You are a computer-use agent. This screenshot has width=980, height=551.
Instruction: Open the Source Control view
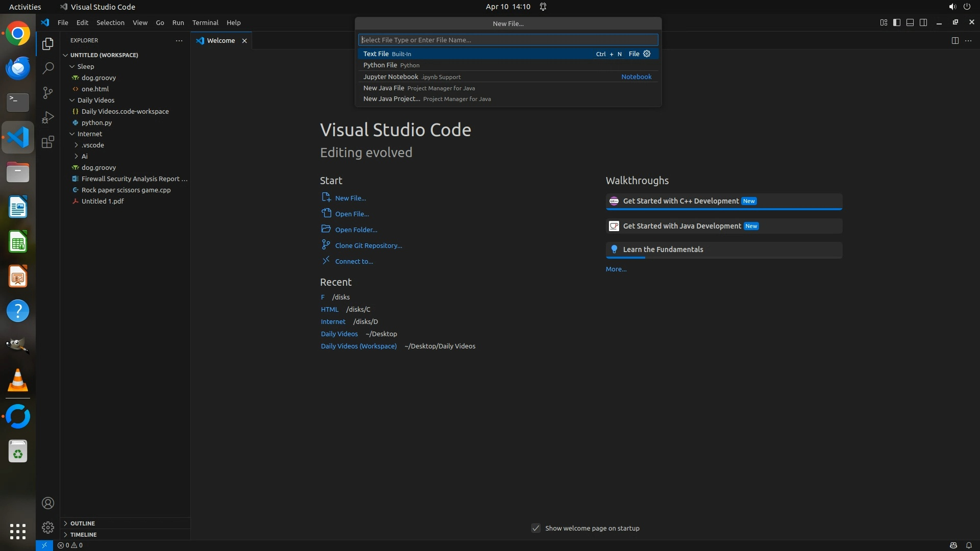point(48,93)
